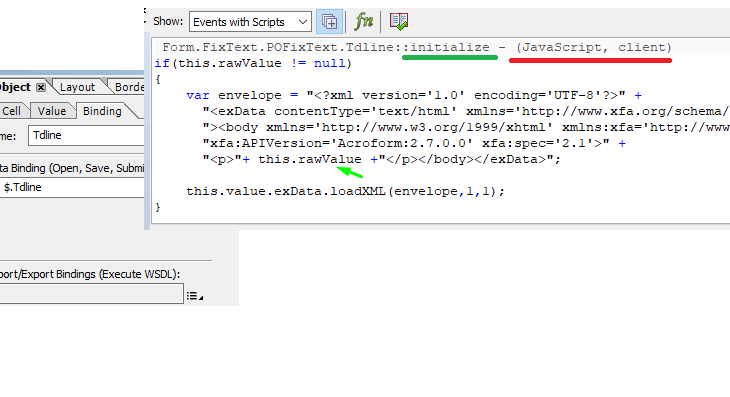This screenshot has width=730, height=397.
Task: Click the exData contentType string line
Action: pos(466,112)
